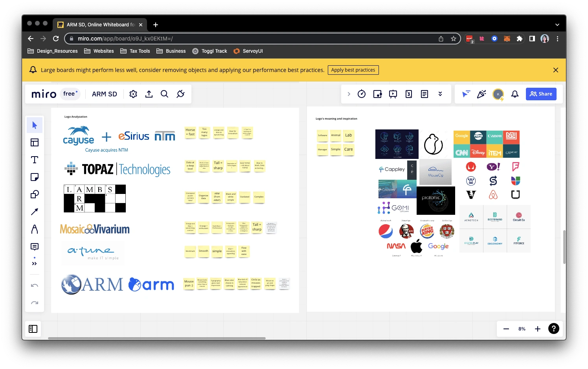Image resolution: width=588 pixels, height=369 pixels.
Task: Select the ARM SD browser tab
Action: click(100, 25)
